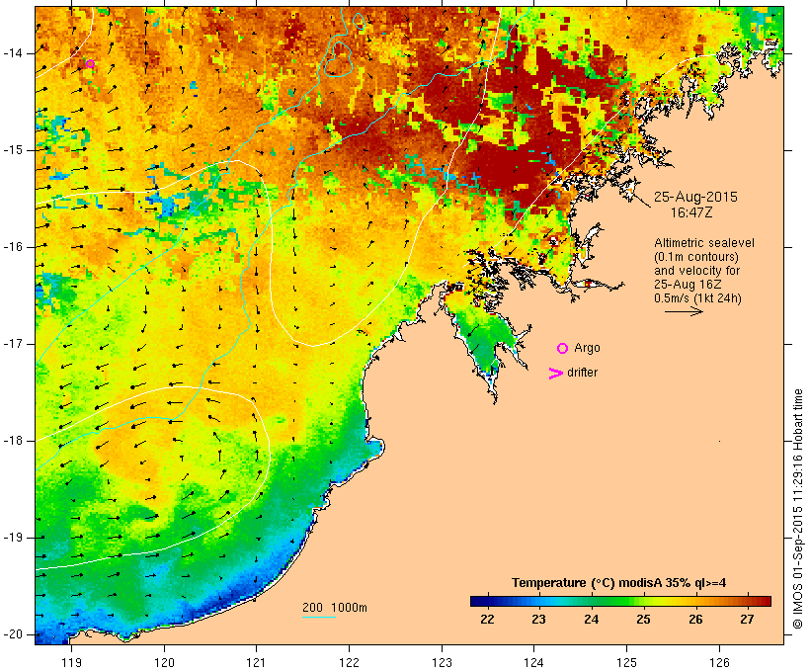Click the latitude axis label -16
This screenshot has width=810, height=672.
pos(13,247)
